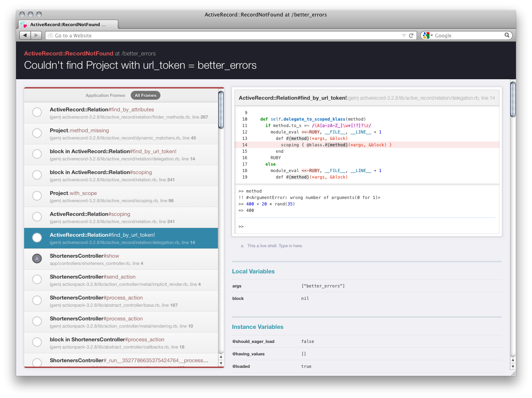Click the search magnifier icon
This screenshot has height=398, width=532.
(x=507, y=35)
